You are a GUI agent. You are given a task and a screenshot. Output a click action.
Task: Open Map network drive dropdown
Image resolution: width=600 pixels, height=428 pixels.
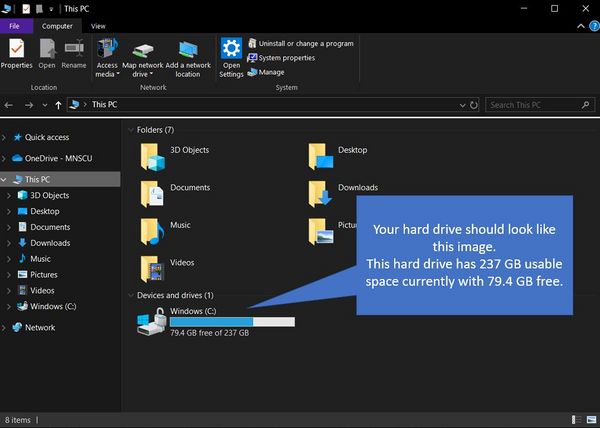[x=142, y=57]
